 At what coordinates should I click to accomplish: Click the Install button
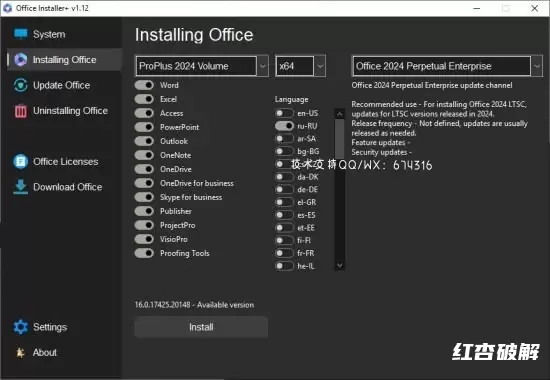point(201,327)
